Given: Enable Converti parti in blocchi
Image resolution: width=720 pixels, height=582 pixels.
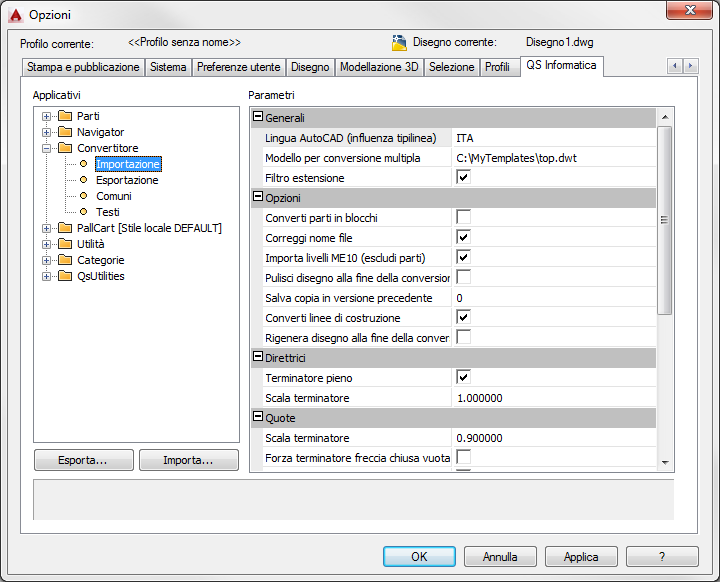Looking at the screenshot, I should (463, 217).
